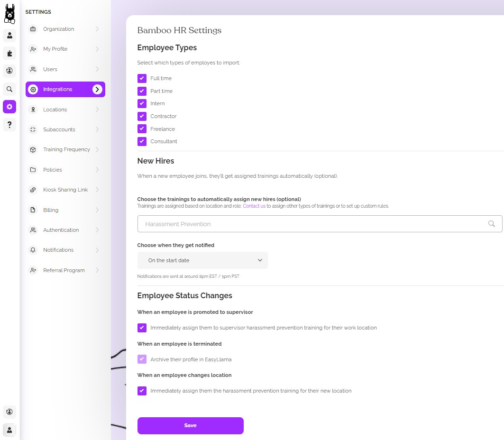This screenshot has height=440, width=504.
Task: Save the Bamboo HR settings
Action: coord(190,425)
